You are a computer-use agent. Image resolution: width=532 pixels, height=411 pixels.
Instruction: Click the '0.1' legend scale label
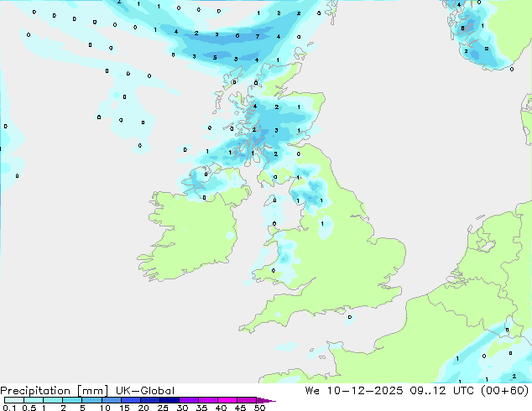(9, 408)
